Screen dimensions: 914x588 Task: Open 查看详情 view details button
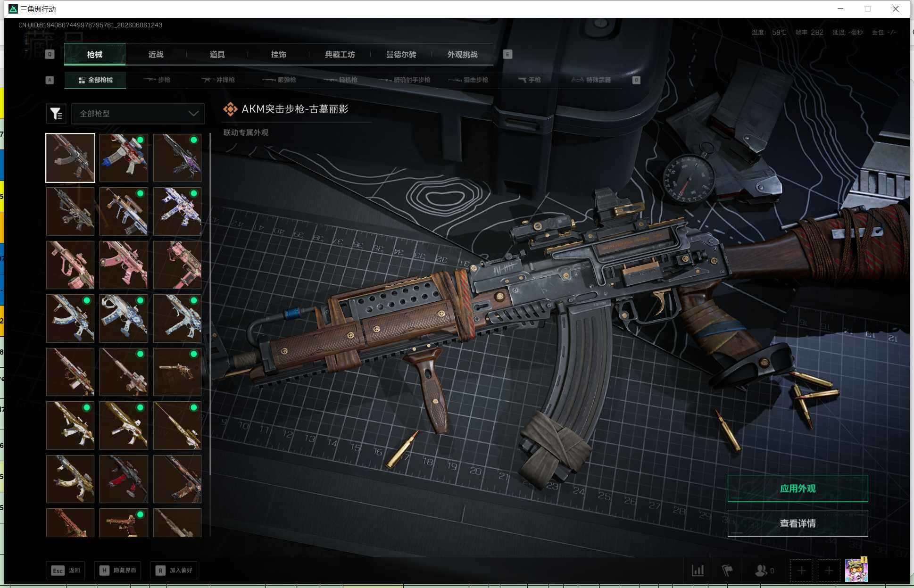pyautogui.click(x=798, y=523)
